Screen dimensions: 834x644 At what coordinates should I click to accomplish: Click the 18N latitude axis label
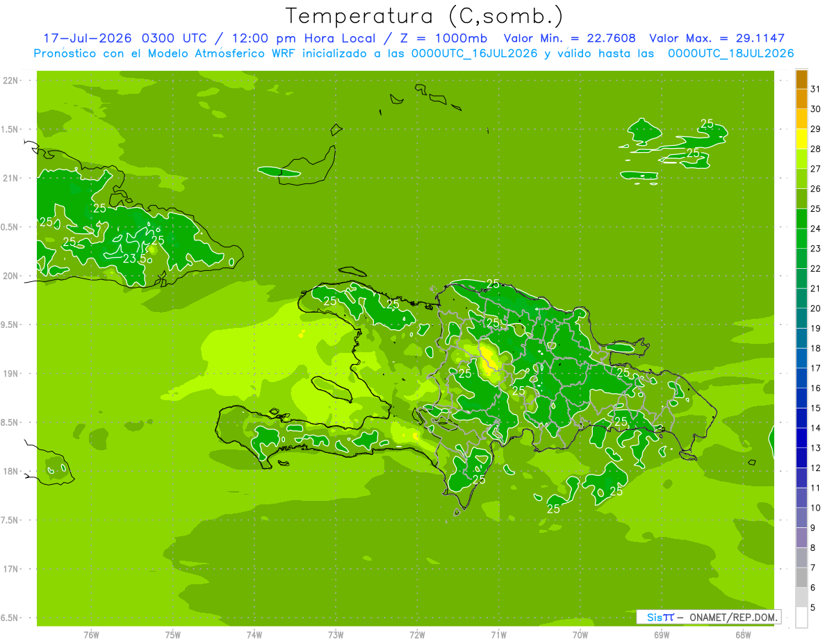(11, 471)
